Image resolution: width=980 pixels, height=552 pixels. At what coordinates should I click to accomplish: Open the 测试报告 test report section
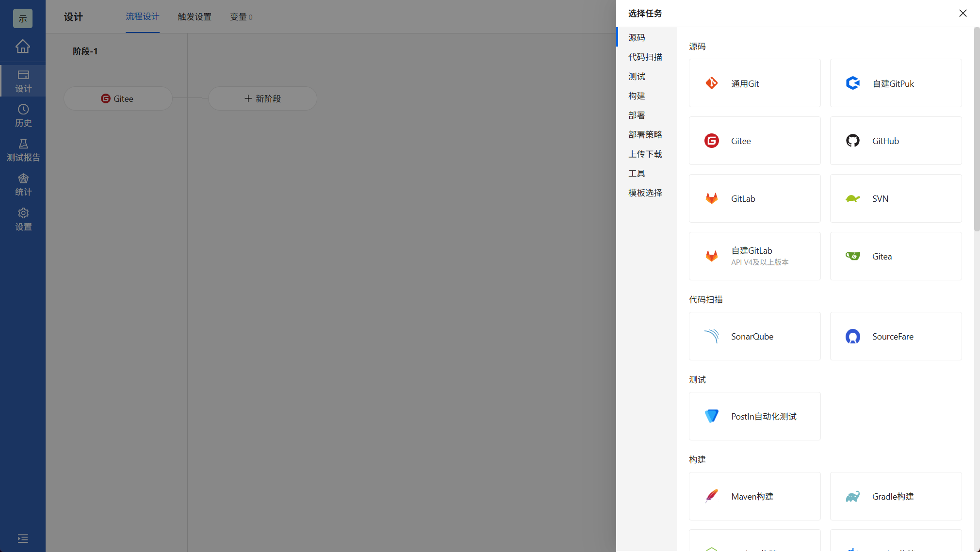(x=23, y=150)
